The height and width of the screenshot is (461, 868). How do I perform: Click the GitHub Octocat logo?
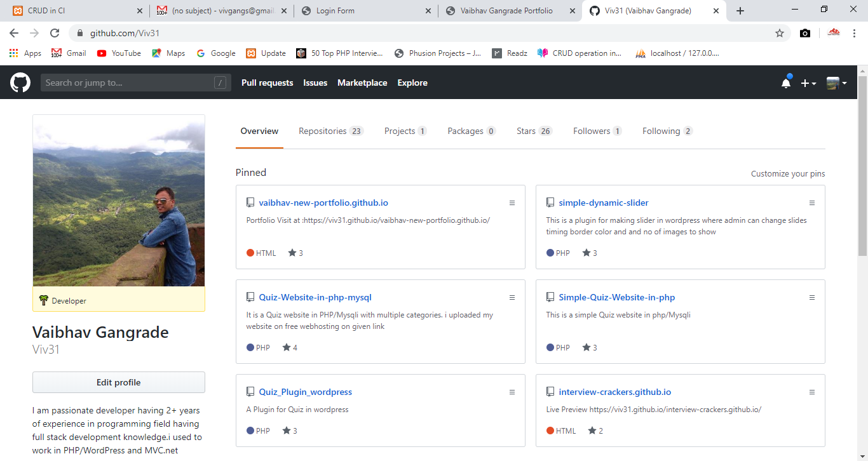20,83
